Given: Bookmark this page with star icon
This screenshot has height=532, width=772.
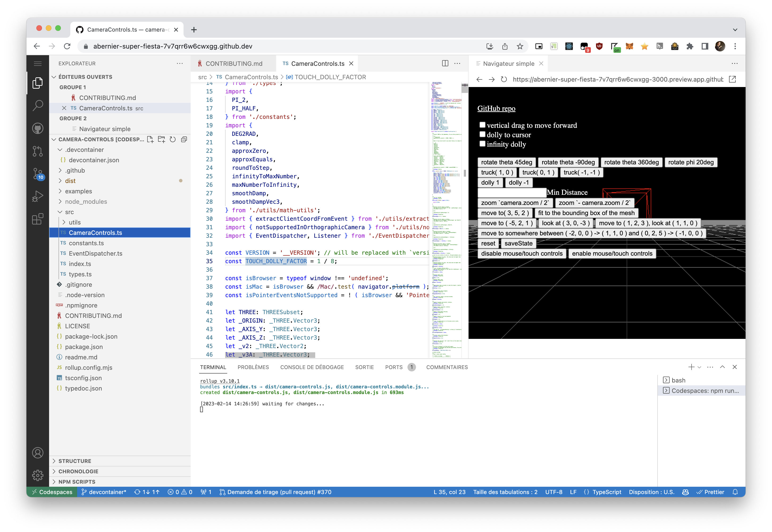Looking at the screenshot, I should 520,46.
